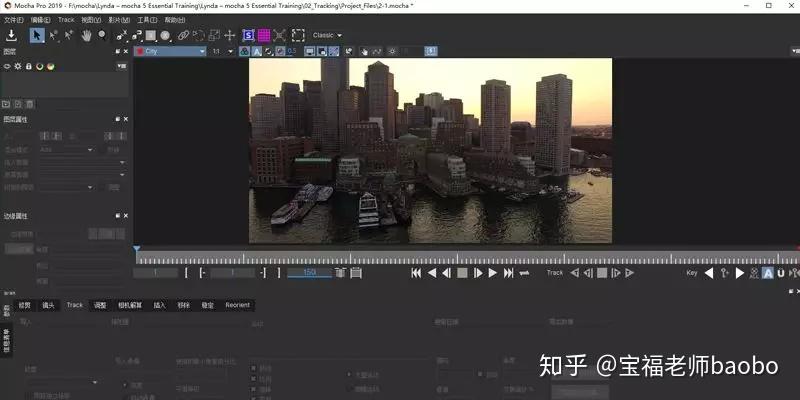Select the Pick arrow tool
The image size is (800, 400).
click(x=37, y=35)
